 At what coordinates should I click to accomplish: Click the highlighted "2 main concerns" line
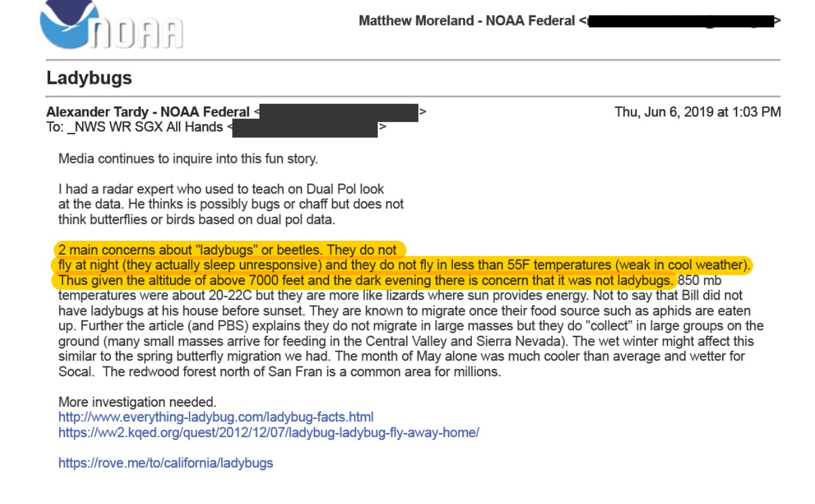(227, 250)
